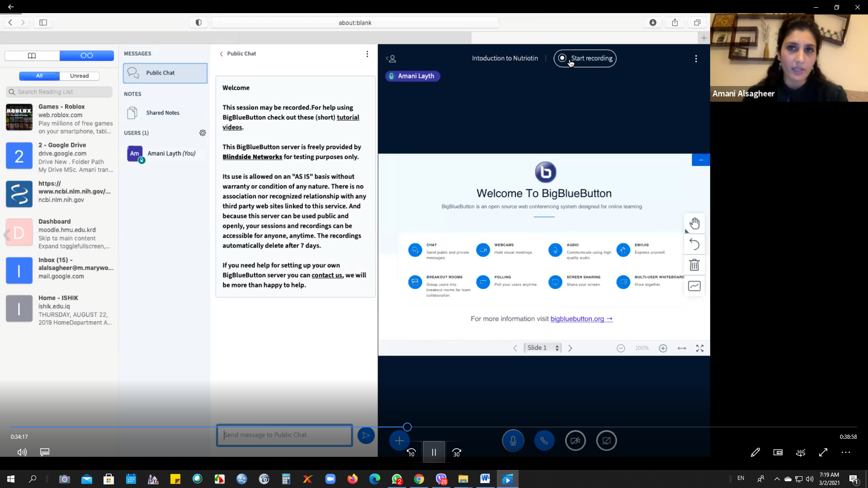The width and height of the screenshot is (868, 488).
Task: Undo the last whiteboard annotation
Action: [694, 244]
